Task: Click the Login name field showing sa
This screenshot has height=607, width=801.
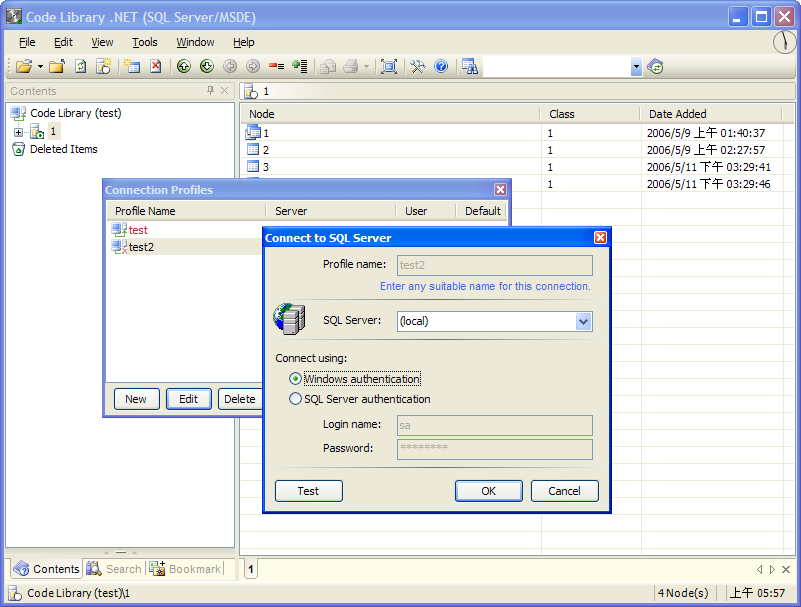Action: click(494, 425)
